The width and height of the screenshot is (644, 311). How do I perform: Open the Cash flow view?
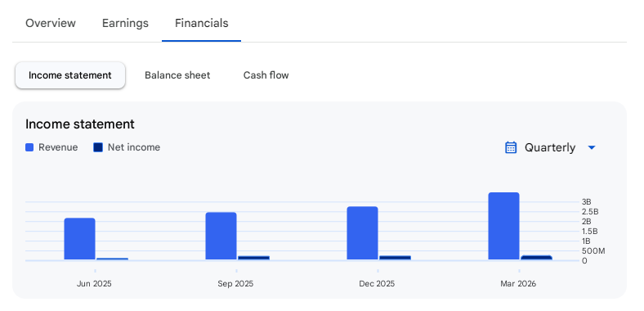click(x=266, y=75)
